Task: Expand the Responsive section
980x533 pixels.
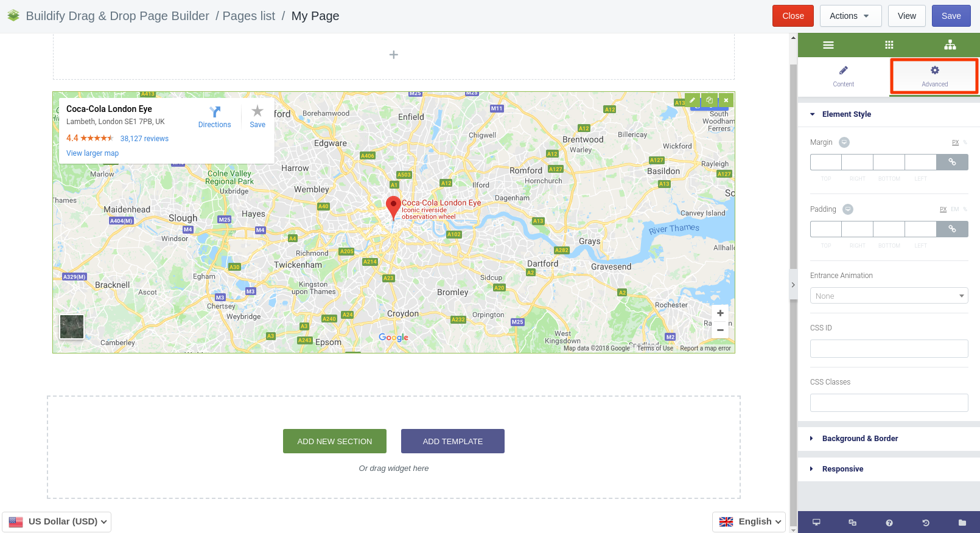Action: pos(889,469)
